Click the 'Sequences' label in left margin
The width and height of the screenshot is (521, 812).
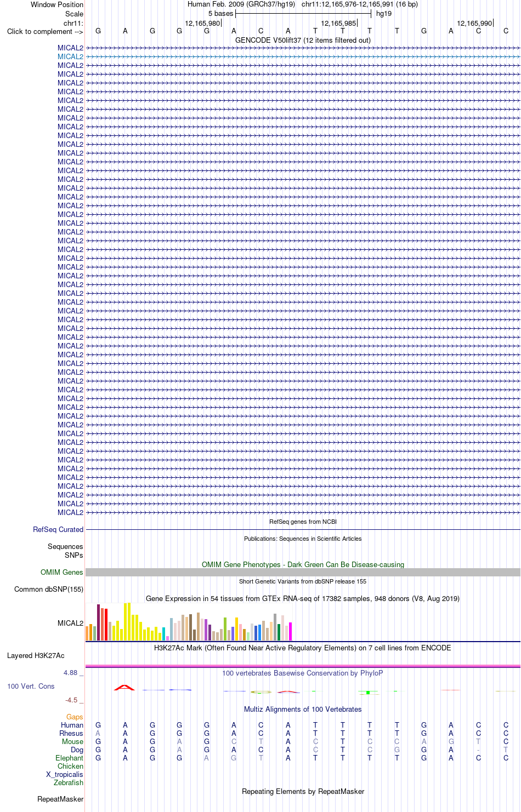pos(65,546)
